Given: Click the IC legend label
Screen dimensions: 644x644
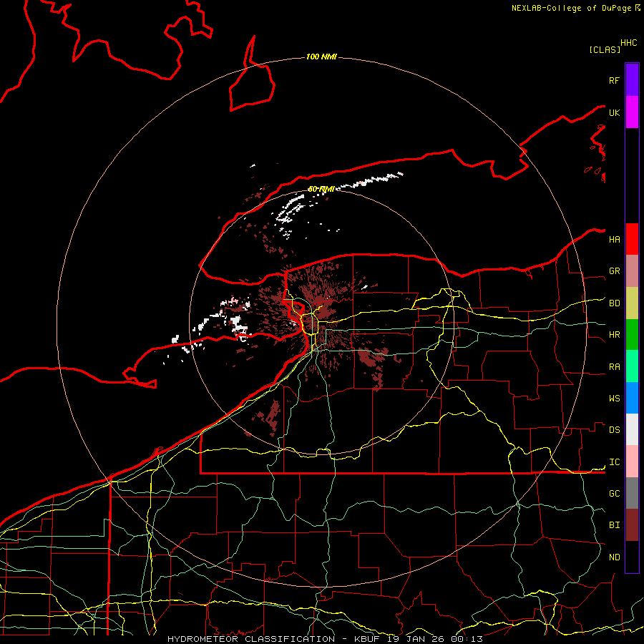Looking at the screenshot, I should pos(615,462).
